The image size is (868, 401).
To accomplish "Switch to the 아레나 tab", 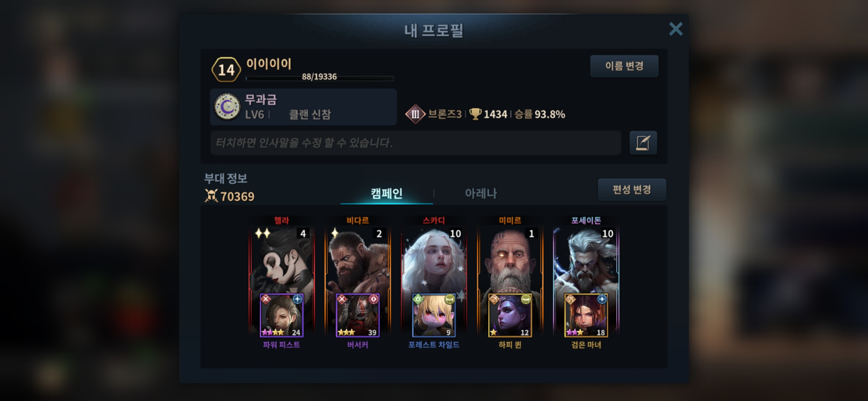I will pos(481,193).
